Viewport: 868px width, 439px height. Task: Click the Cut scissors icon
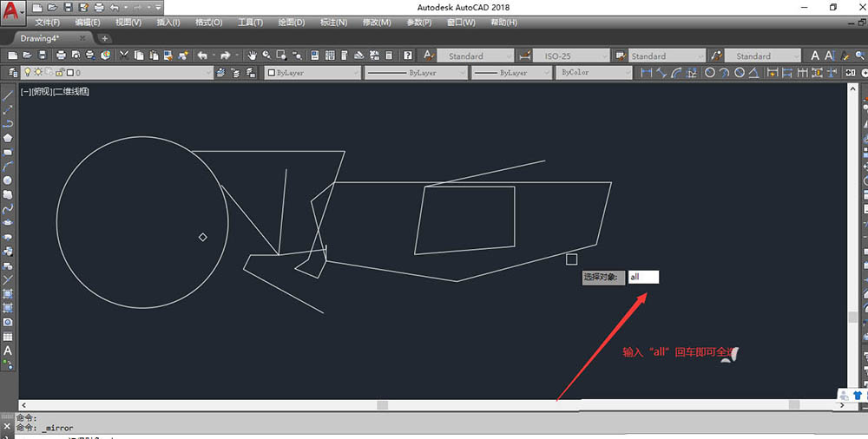coord(124,56)
